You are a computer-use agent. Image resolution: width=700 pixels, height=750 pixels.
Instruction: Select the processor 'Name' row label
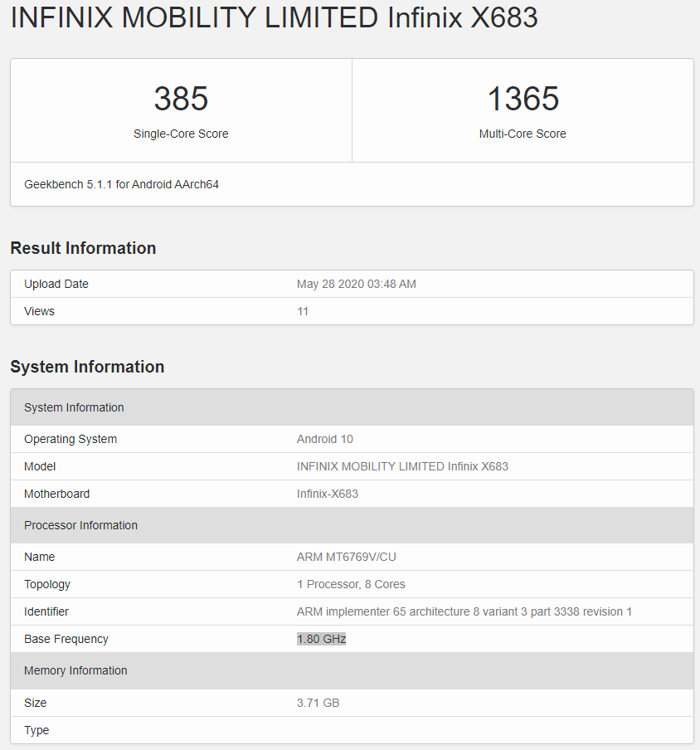39,557
